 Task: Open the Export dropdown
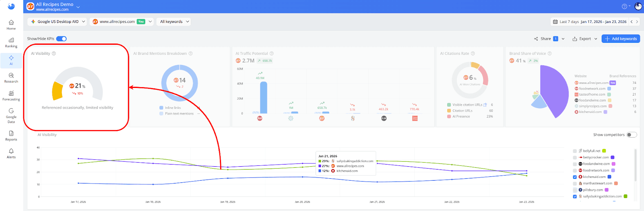[585, 39]
